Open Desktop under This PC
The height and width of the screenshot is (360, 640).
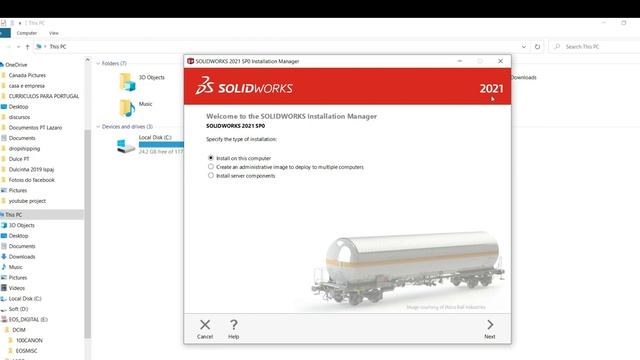pyautogui.click(x=18, y=236)
